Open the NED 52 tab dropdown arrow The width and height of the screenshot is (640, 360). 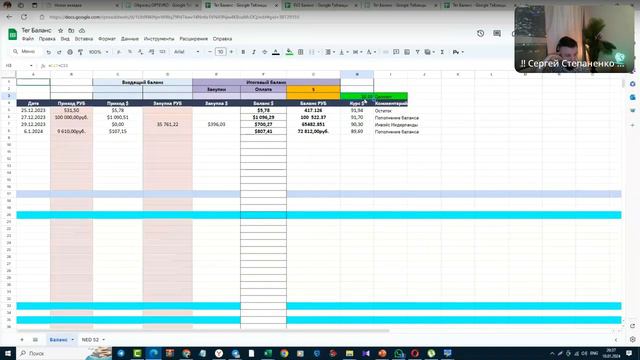coord(104,340)
